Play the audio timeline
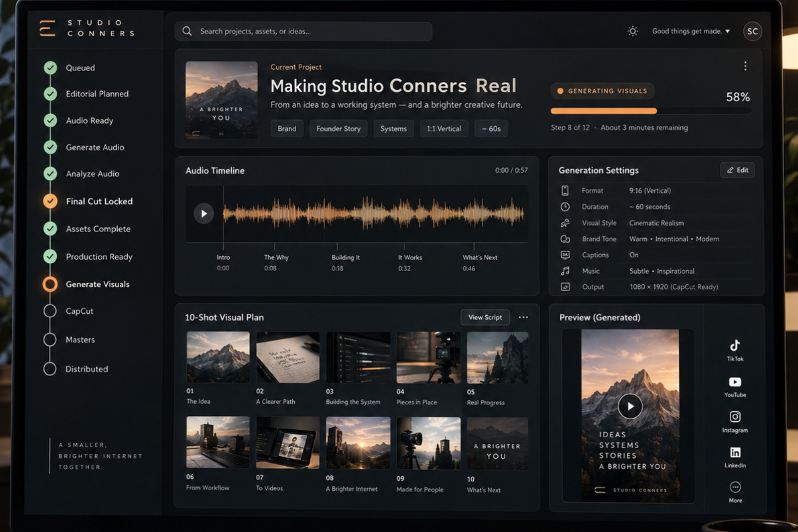This screenshot has width=798, height=532. coord(203,213)
